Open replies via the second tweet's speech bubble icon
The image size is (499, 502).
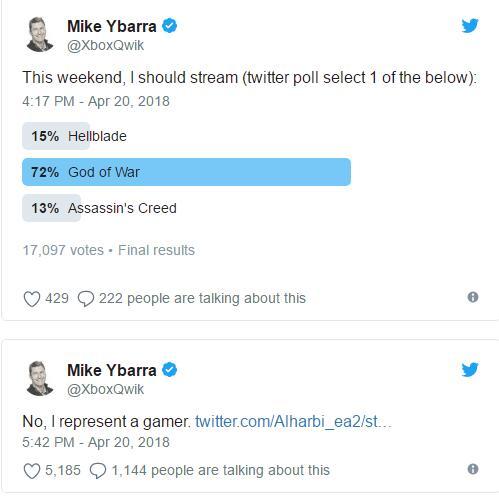pos(98,471)
